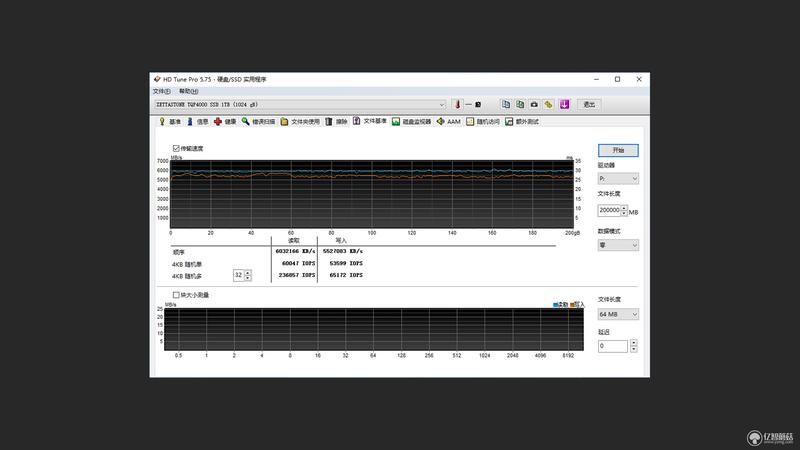This screenshot has width=800, height=450.
Task: Switch to the 错误扫描 error scan tab
Action: [x=258, y=121]
